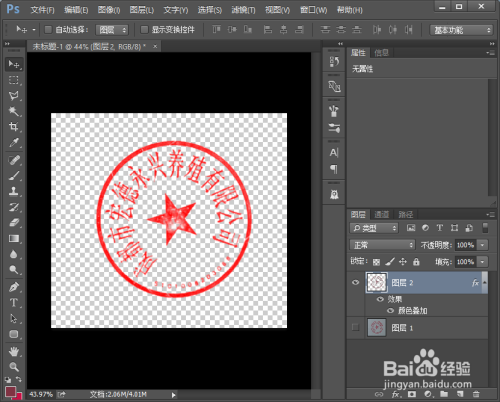Create new adjustment layer icon
The height and width of the screenshot is (402, 500).
(x=428, y=394)
